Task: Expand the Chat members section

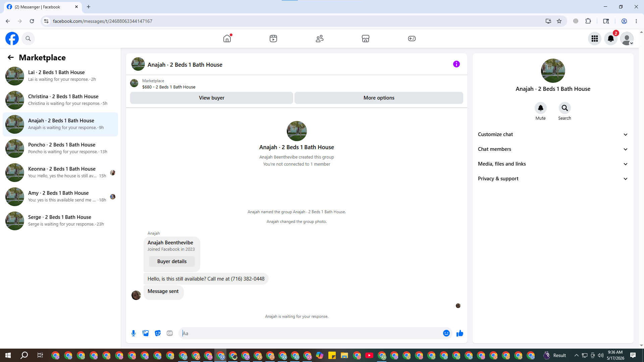Action: (553, 149)
